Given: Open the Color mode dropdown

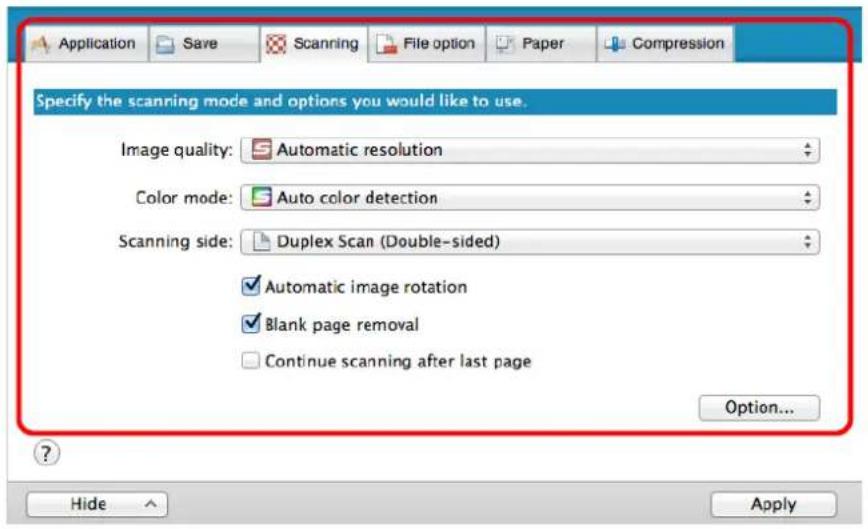Looking at the screenshot, I should point(530,198).
